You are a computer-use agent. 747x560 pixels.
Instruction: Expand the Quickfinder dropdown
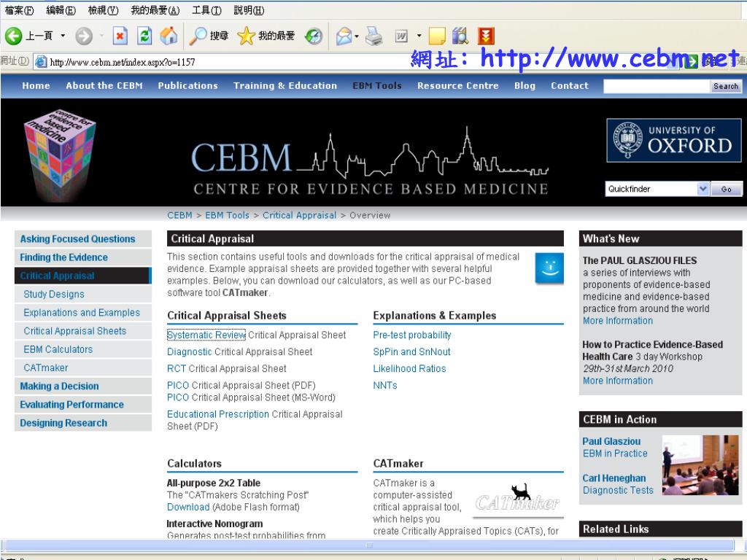[703, 189]
